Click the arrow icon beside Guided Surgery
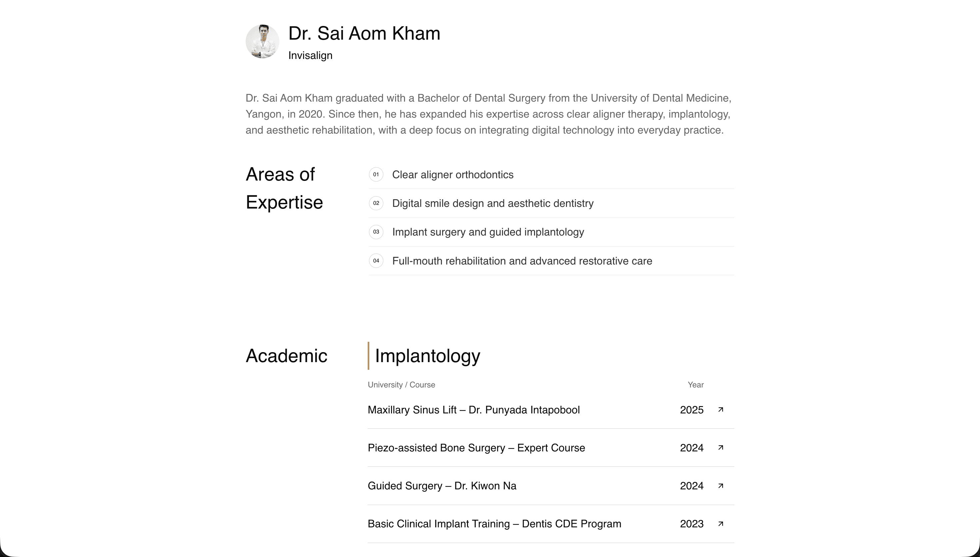The image size is (980, 557). click(x=721, y=486)
